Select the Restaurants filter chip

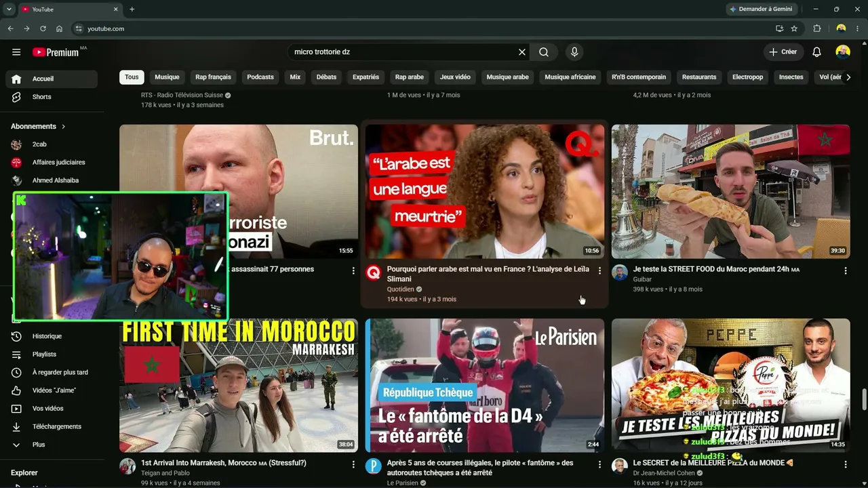(x=699, y=77)
